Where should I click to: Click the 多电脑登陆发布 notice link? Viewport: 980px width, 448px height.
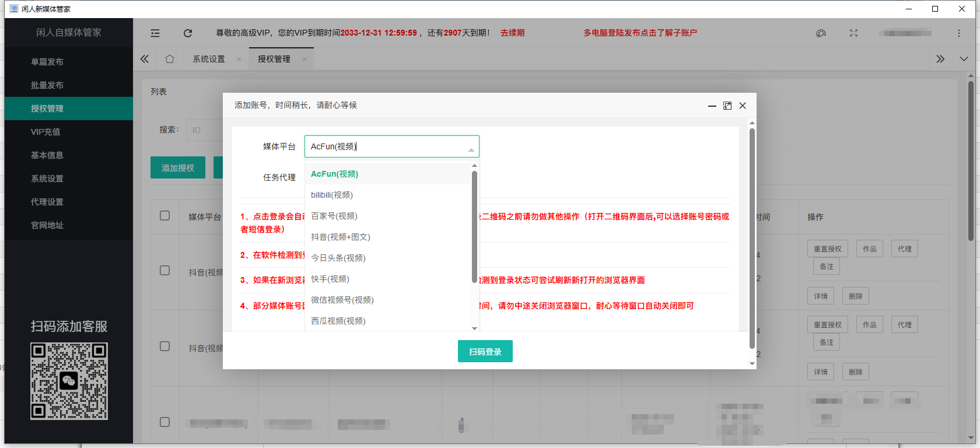pos(640,33)
